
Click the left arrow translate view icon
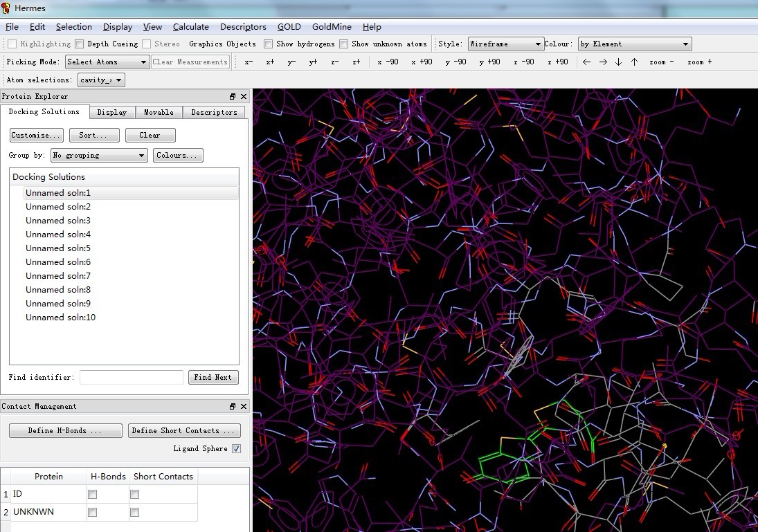coord(586,62)
